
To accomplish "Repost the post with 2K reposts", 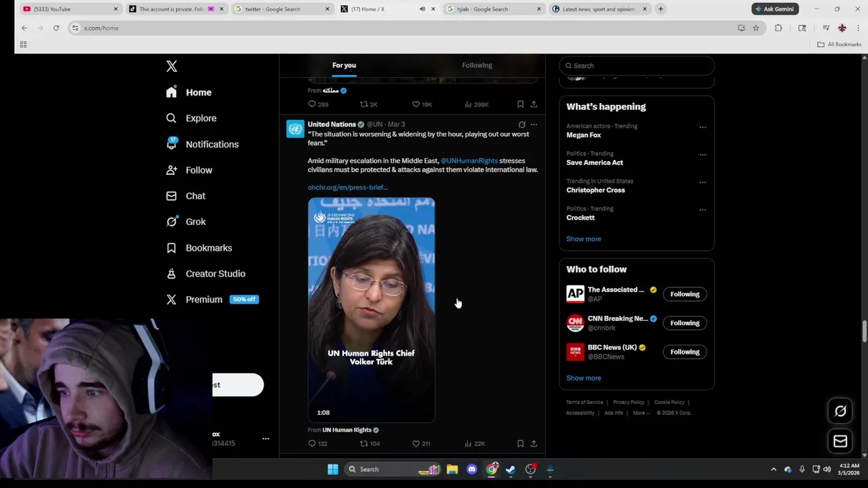I will [x=368, y=104].
